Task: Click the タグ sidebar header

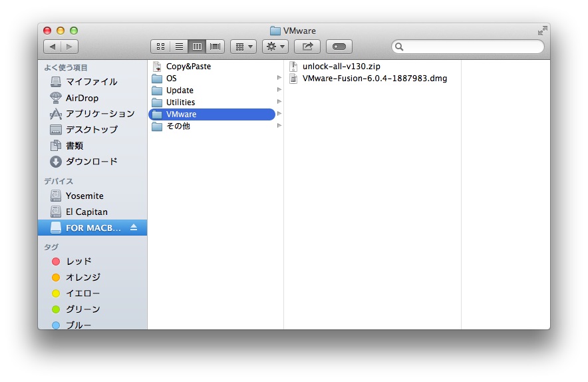Action: tap(51, 247)
